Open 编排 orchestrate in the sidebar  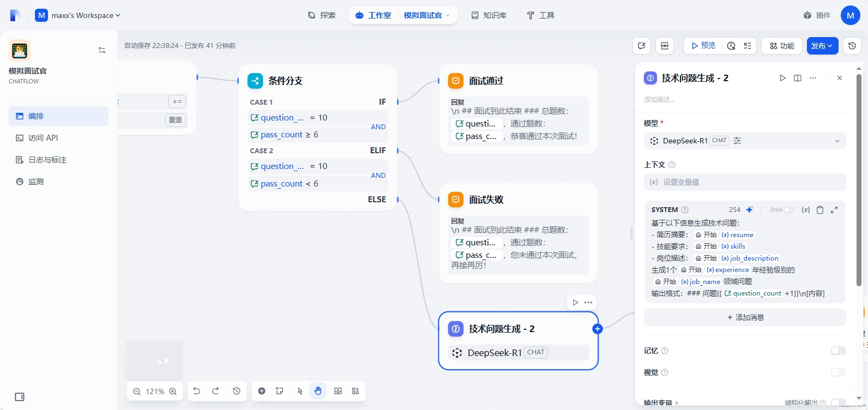click(x=58, y=116)
